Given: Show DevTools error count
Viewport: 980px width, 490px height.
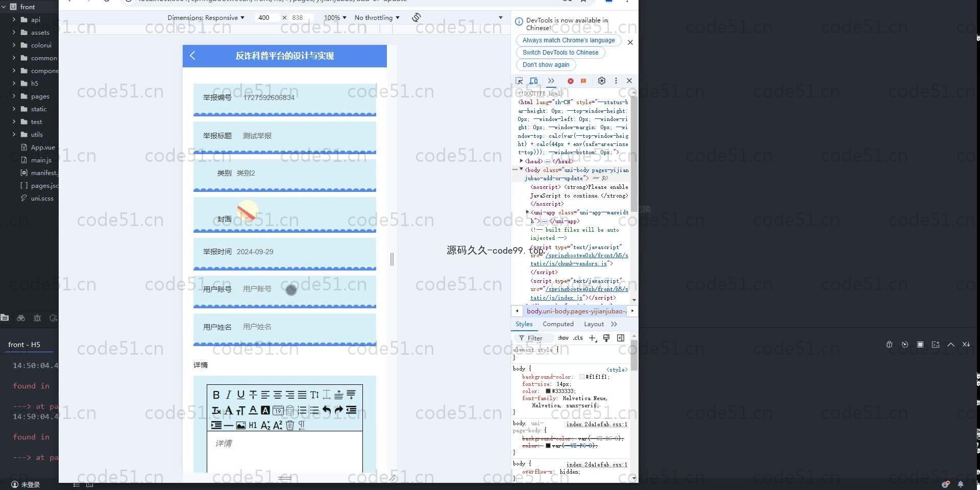Looking at the screenshot, I should pyautogui.click(x=570, y=81).
